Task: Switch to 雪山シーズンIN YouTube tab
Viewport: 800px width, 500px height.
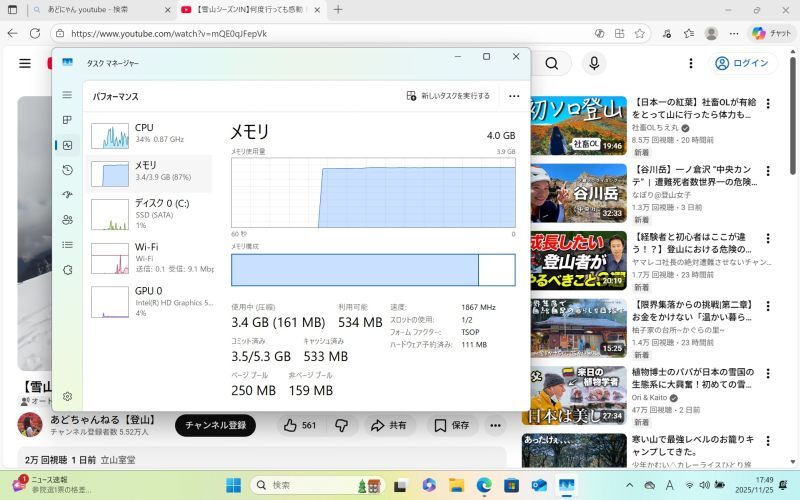Action: tap(251, 10)
